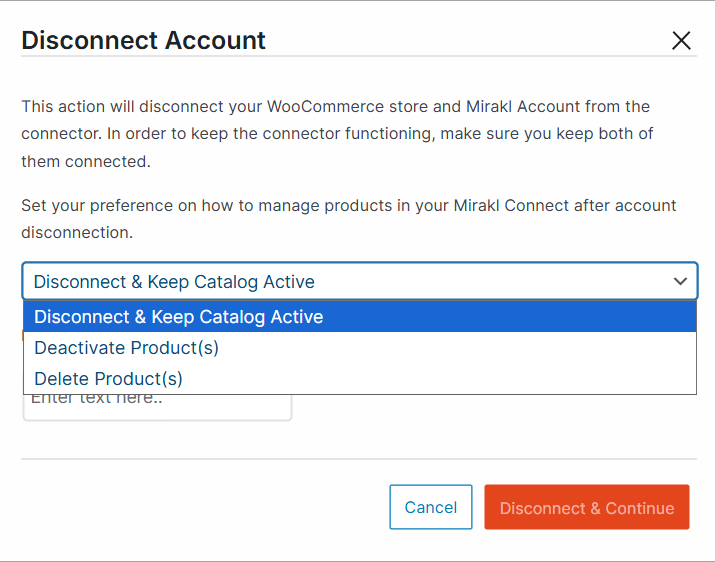Confirm disconnection with the orange-red button

(587, 508)
